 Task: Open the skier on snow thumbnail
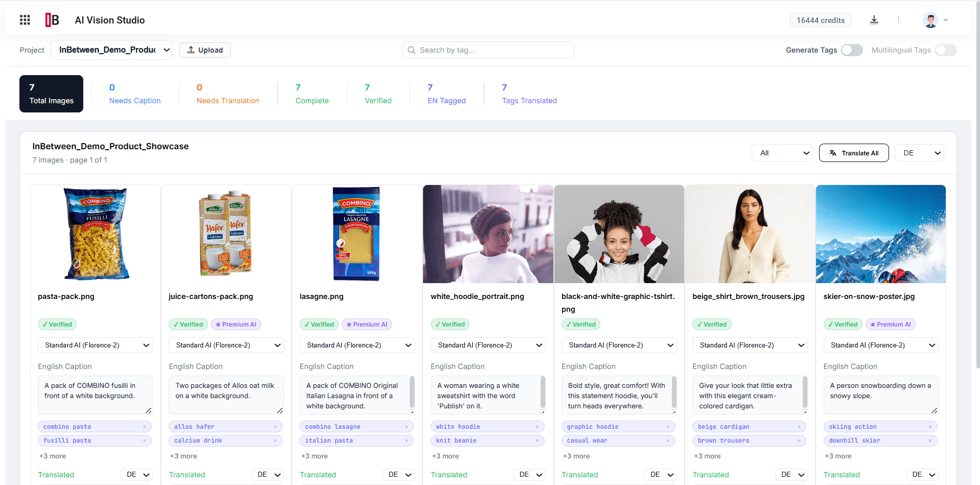pyautogui.click(x=881, y=234)
